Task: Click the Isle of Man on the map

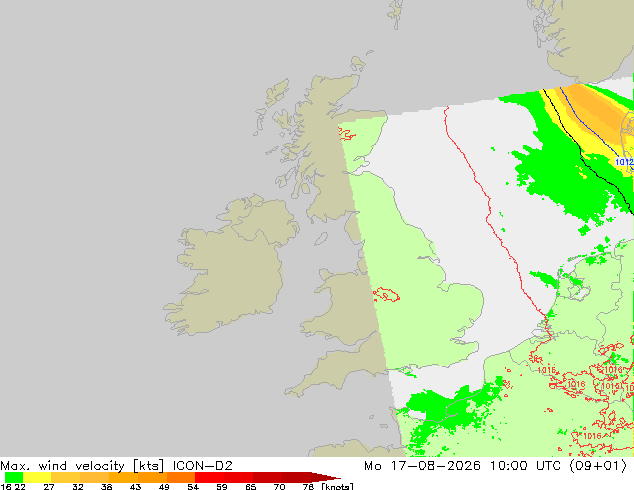Action: [x=321, y=239]
